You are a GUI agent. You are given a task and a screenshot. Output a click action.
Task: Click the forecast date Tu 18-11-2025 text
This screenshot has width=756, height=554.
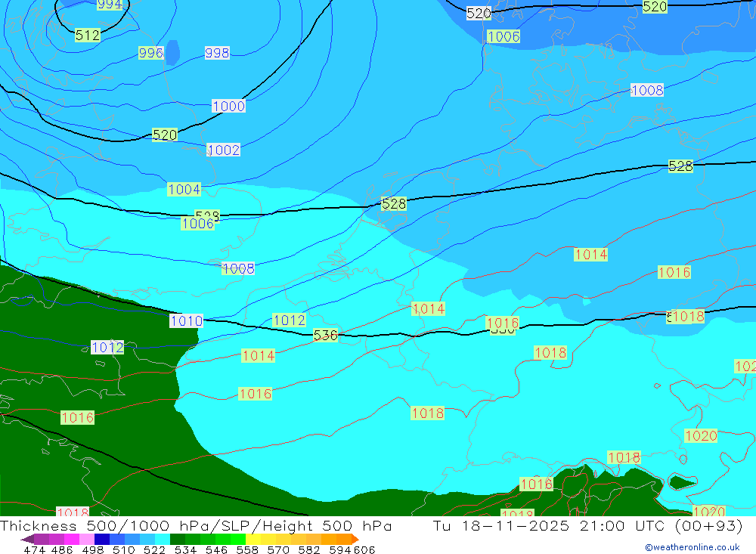[501, 525]
